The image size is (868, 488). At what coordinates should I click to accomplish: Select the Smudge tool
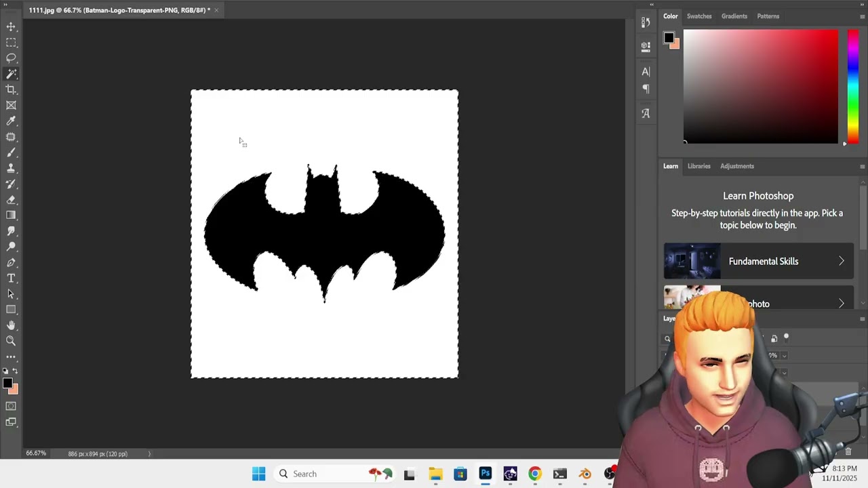pos(11,231)
